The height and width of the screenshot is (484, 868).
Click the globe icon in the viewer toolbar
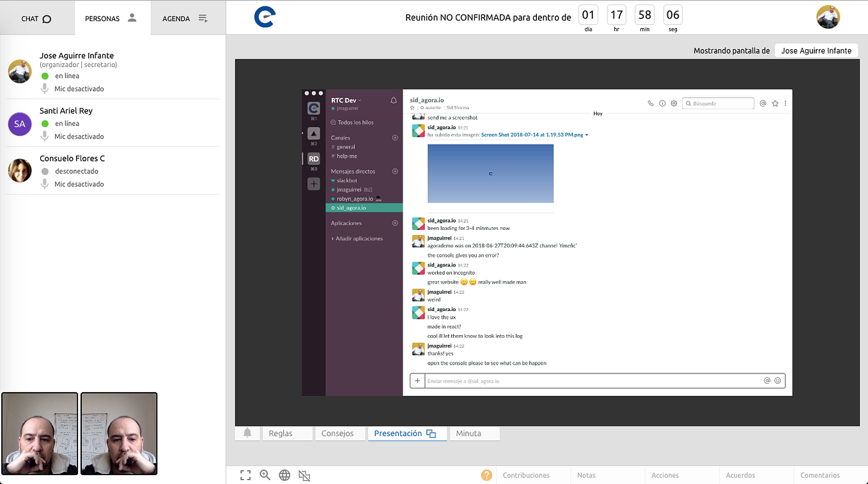click(284, 475)
